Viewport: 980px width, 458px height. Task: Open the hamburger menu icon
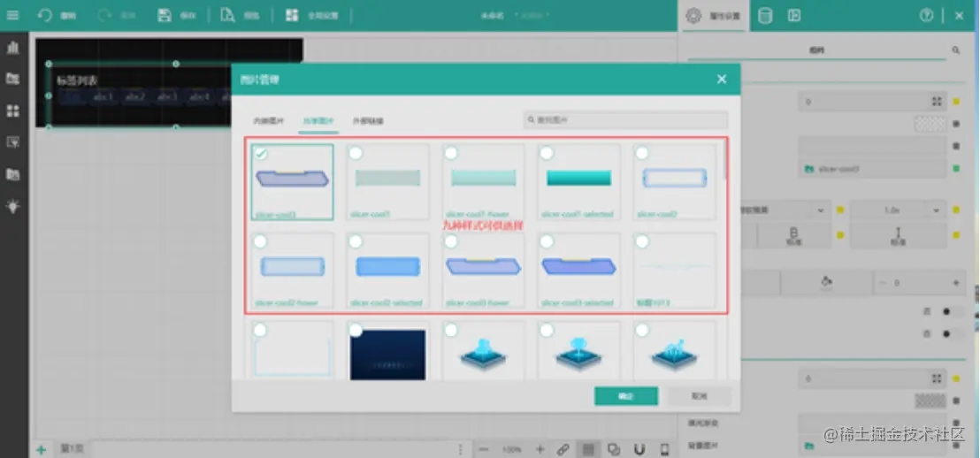12,15
